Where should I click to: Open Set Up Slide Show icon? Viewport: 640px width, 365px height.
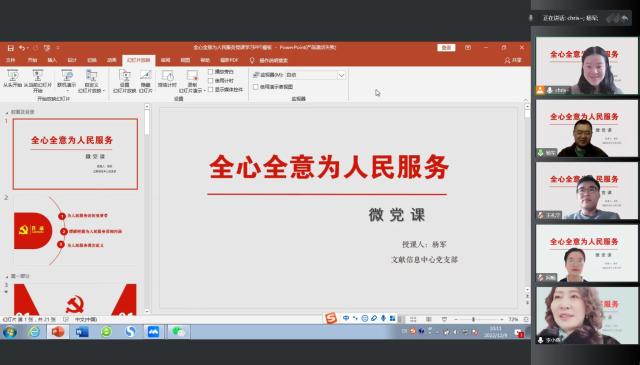[124, 80]
